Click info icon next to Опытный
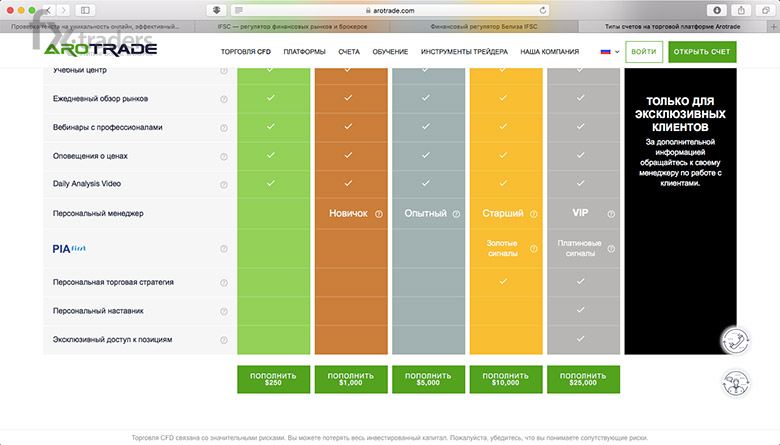 [x=456, y=214]
